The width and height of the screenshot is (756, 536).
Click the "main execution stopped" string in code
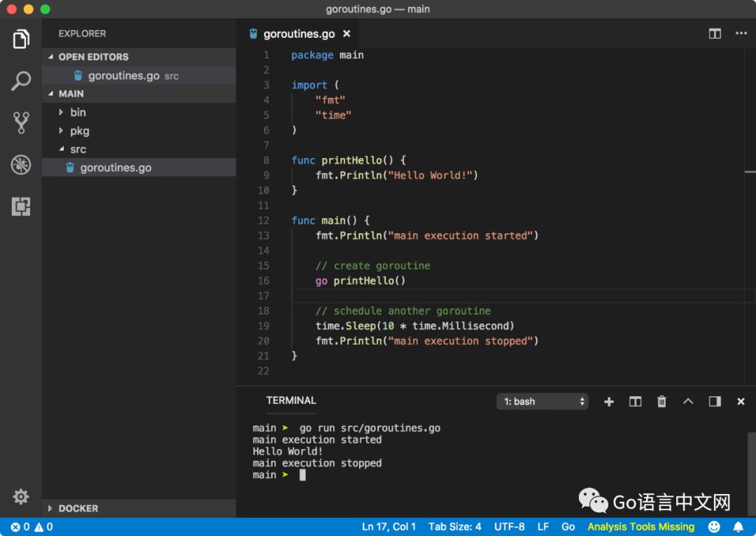461,341
